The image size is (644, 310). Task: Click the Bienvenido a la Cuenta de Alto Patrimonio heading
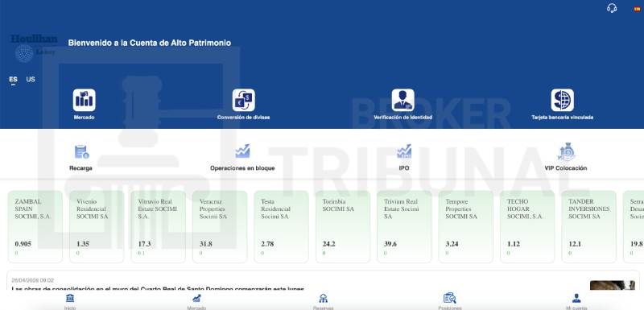150,43
